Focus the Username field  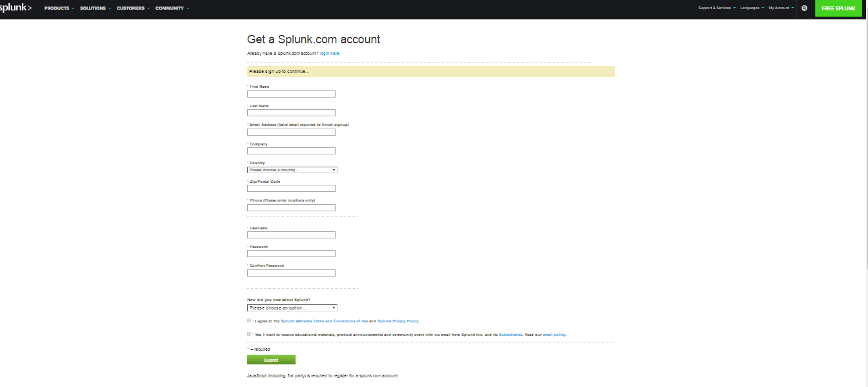tap(291, 235)
